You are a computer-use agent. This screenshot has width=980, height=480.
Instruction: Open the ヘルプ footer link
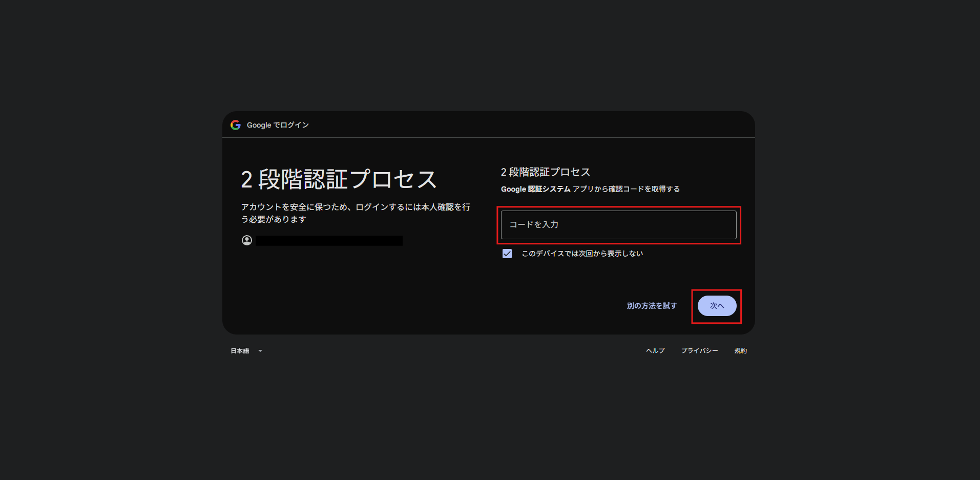pyautogui.click(x=655, y=351)
